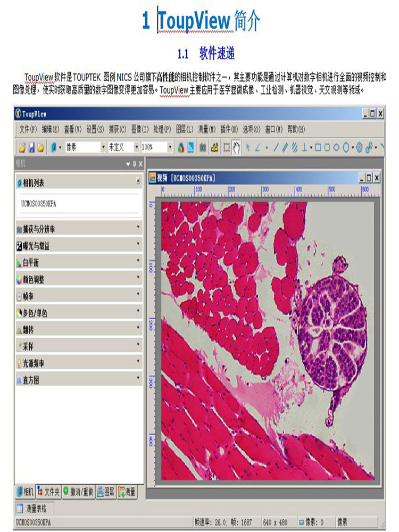399x532 pixels.
Task: Select the point measurement tool
Action: (x=267, y=148)
